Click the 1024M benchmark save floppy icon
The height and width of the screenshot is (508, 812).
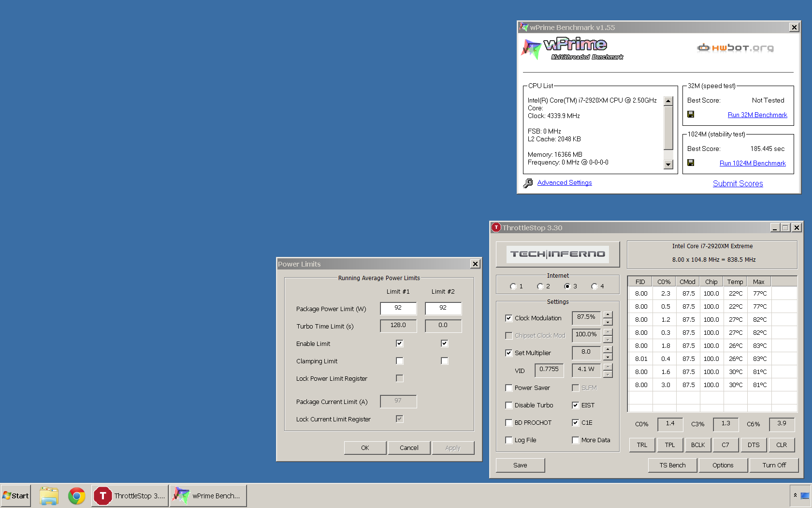(x=691, y=163)
